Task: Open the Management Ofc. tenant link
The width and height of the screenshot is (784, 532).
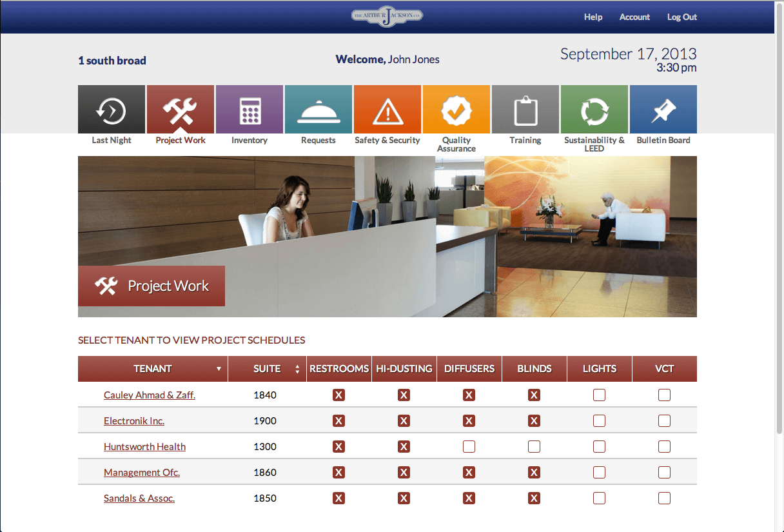Action: (142, 473)
